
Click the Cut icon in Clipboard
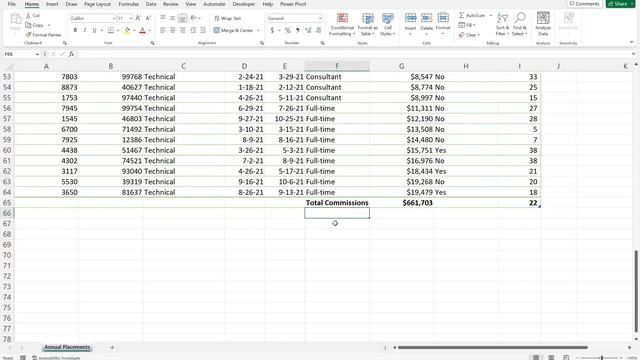pyautogui.click(x=28, y=16)
